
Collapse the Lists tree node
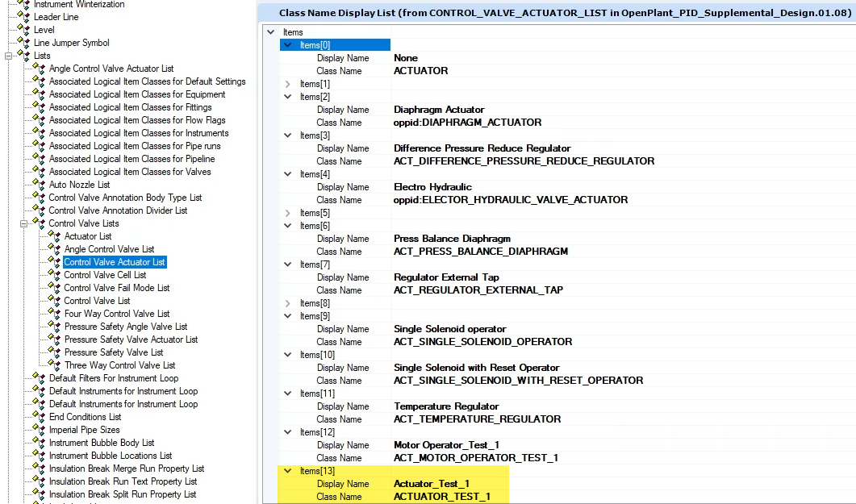click(9, 56)
